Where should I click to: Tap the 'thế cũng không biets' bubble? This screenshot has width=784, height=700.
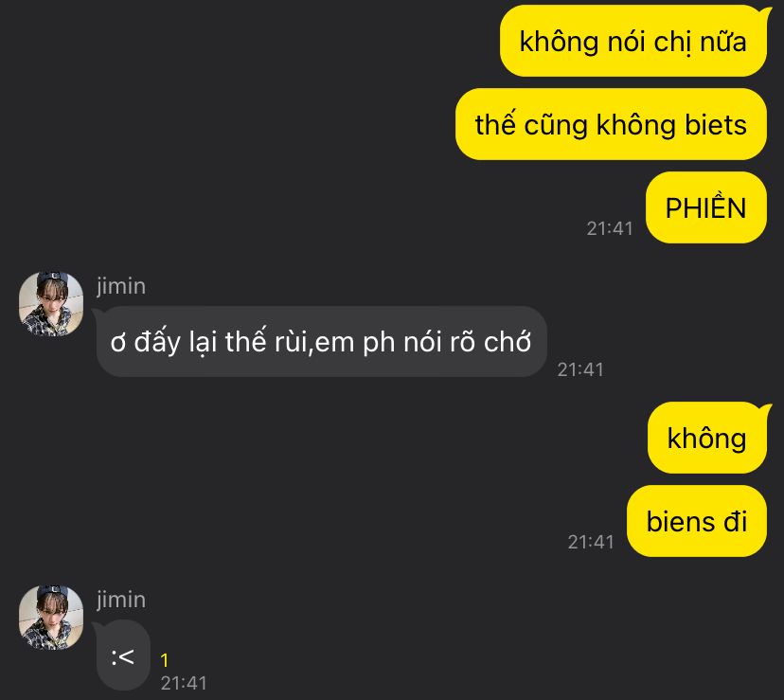coord(611,124)
